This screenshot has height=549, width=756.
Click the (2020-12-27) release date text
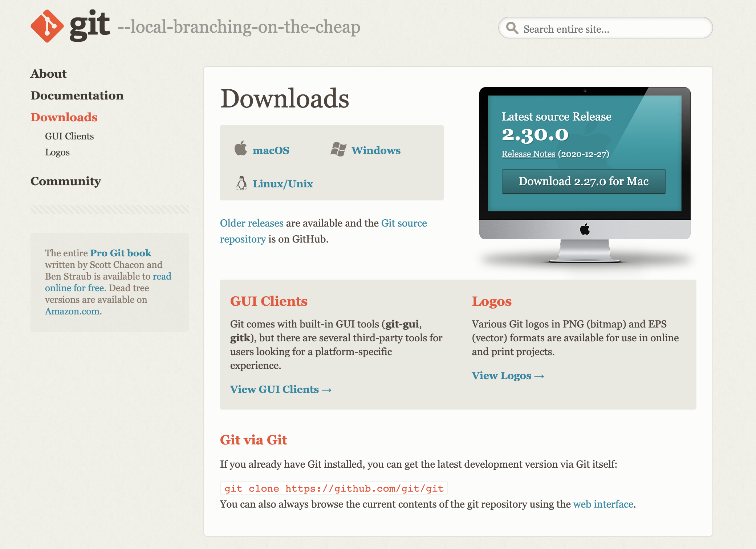click(x=584, y=154)
